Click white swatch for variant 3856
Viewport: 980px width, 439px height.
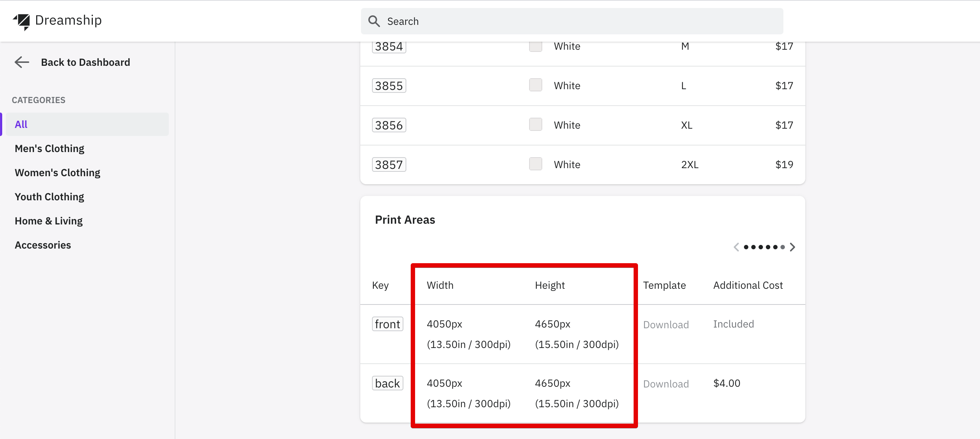tap(535, 125)
